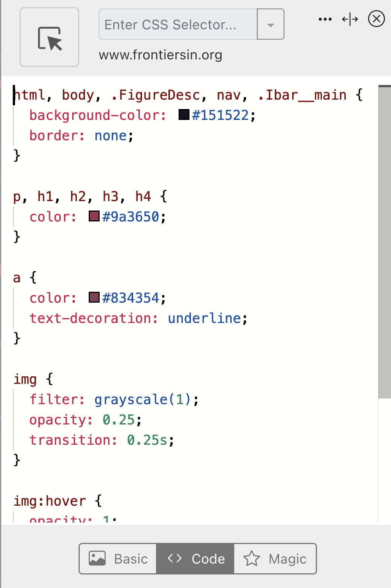
Task: Click the picture icon in Basic tab
Action: 97,558
